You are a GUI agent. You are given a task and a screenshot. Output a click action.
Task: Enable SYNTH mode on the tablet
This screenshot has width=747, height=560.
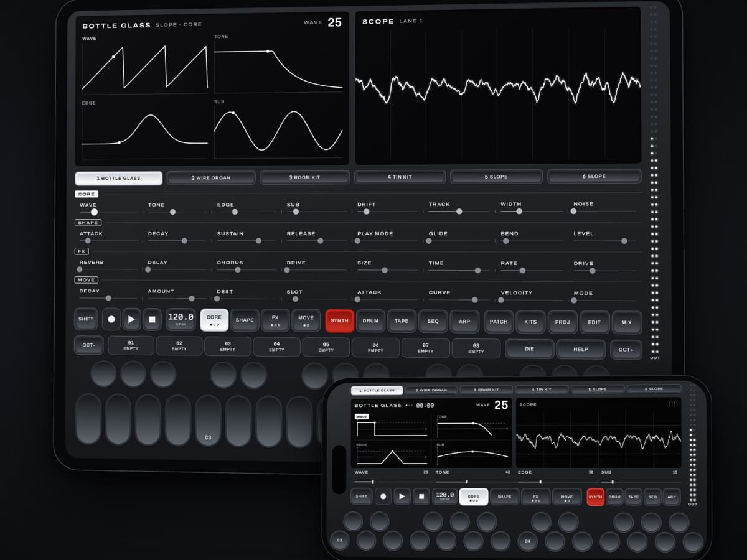pos(339,321)
